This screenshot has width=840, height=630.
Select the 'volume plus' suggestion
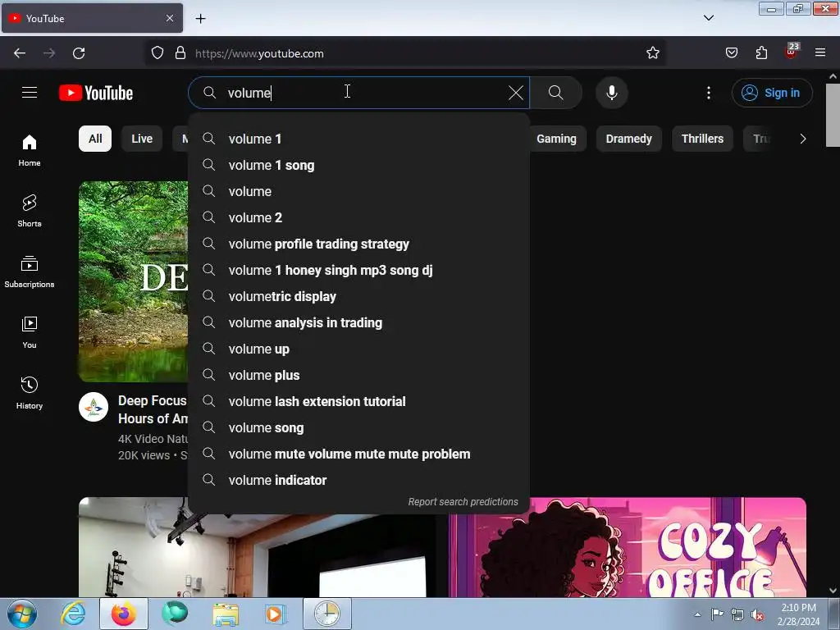[359, 375]
